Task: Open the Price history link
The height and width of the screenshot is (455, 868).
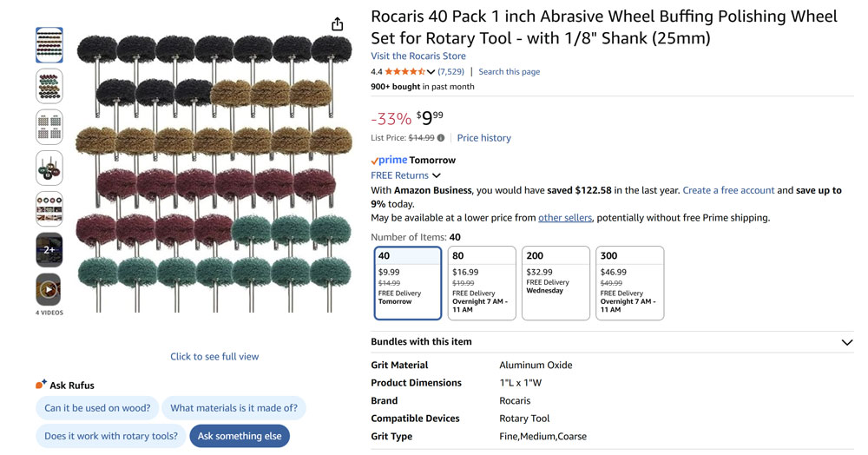Action: pos(483,138)
